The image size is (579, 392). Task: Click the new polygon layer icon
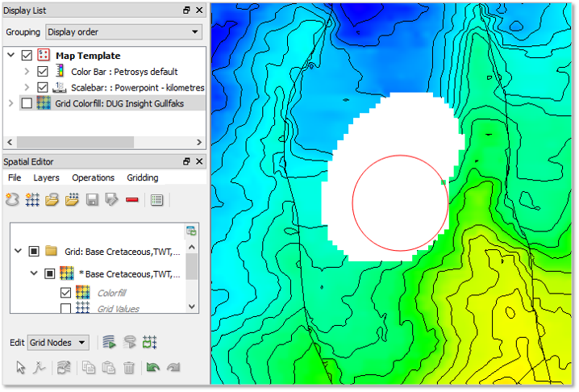pos(12,199)
